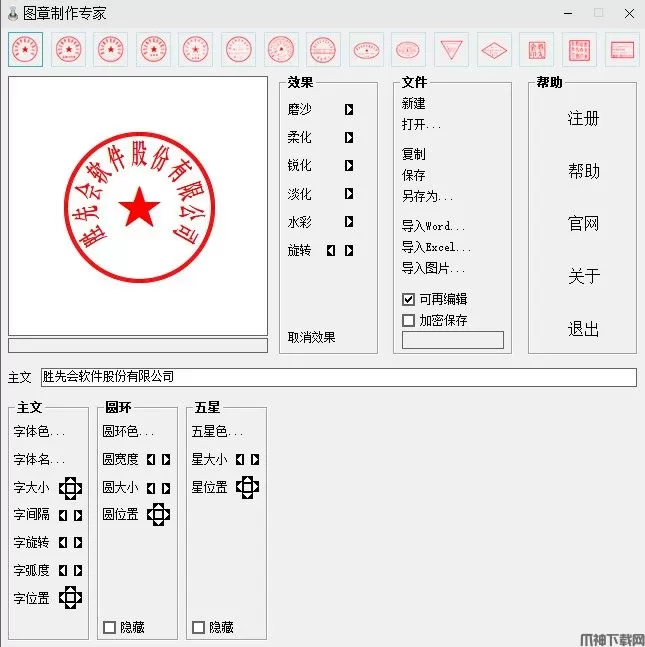Apply 水彩 effect with its arrow
This screenshot has height=647, width=645.
pos(349,222)
